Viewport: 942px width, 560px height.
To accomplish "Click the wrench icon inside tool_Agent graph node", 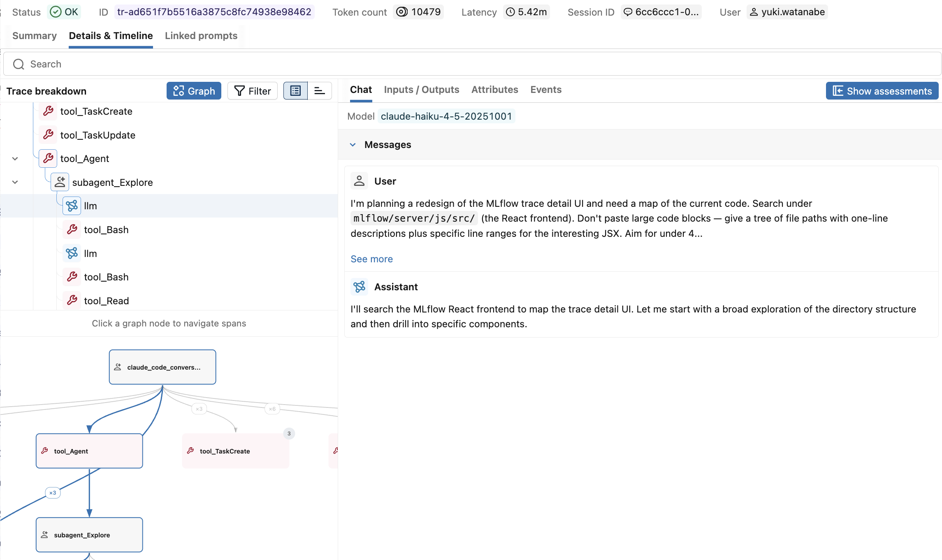I will point(45,451).
